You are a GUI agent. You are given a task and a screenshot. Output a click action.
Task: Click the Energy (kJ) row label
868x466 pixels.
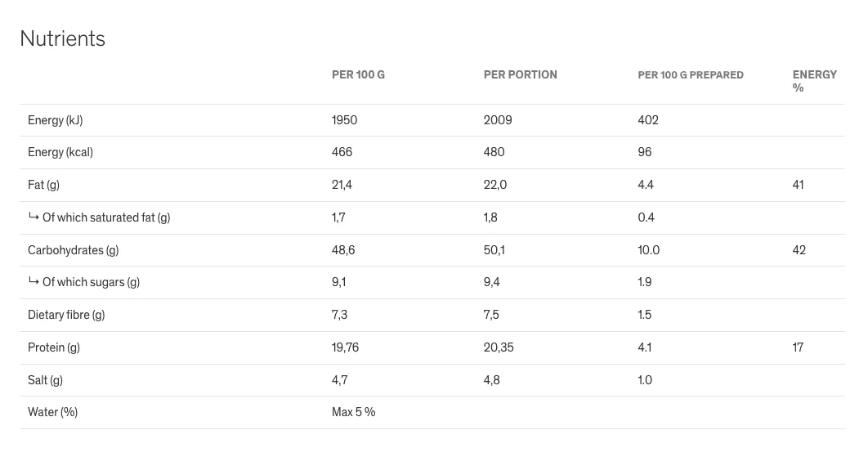(x=56, y=120)
